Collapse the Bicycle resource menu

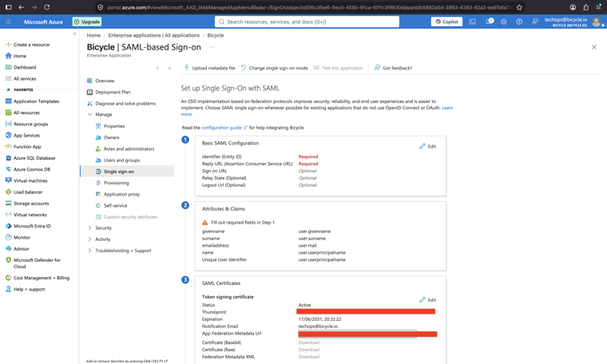pyautogui.click(x=169, y=68)
